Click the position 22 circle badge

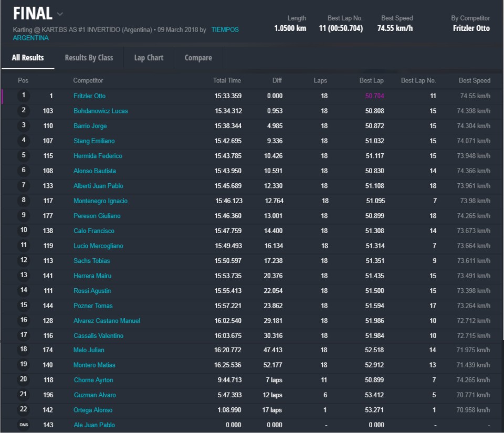[24, 410]
